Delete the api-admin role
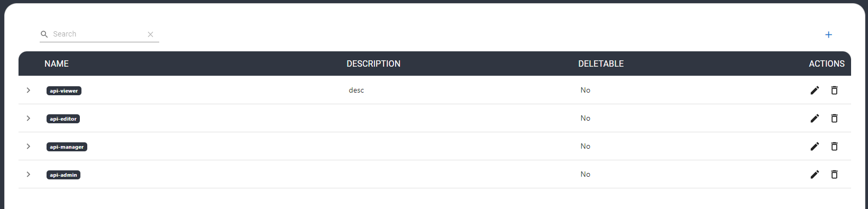The height and width of the screenshot is (209, 868). click(834, 175)
